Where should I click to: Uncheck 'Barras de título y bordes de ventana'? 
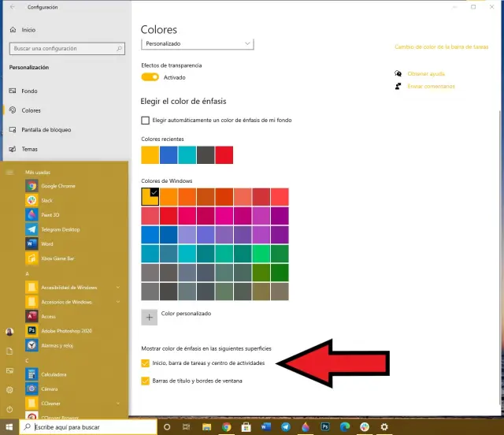[x=145, y=381]
